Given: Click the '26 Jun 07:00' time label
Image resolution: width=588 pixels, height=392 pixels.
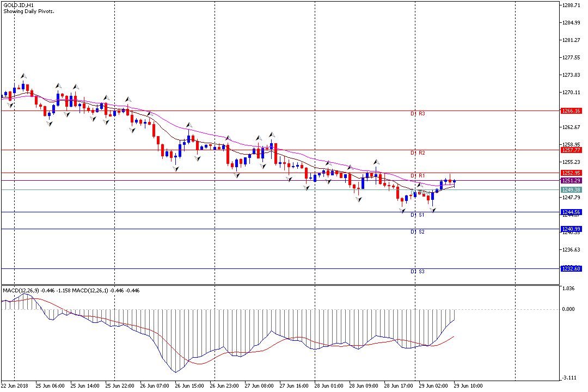Looking at the screenshot, I should click(x=155, y=386).
